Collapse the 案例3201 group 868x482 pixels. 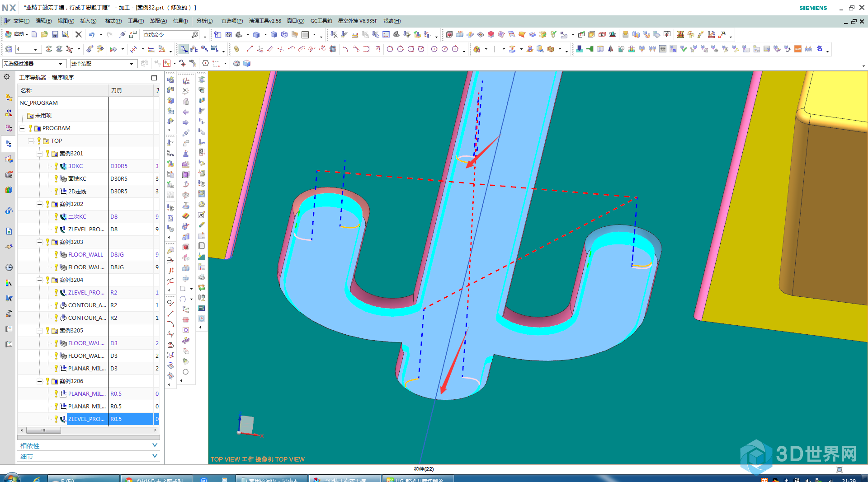tap(39, 154)
